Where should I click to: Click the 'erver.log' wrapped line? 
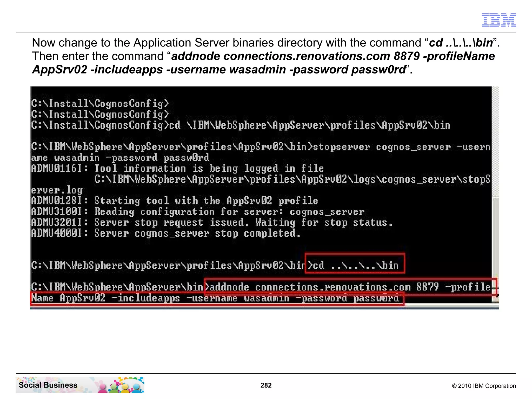57,190
